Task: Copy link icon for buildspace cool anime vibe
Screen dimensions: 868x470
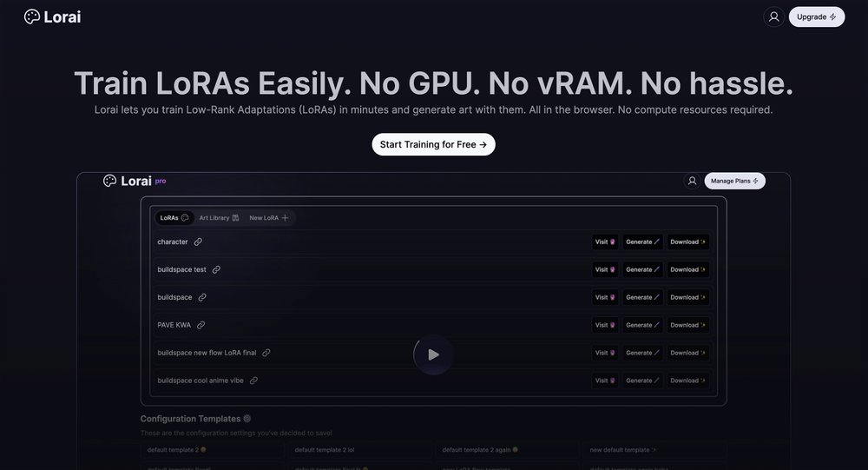Action: 253,381
